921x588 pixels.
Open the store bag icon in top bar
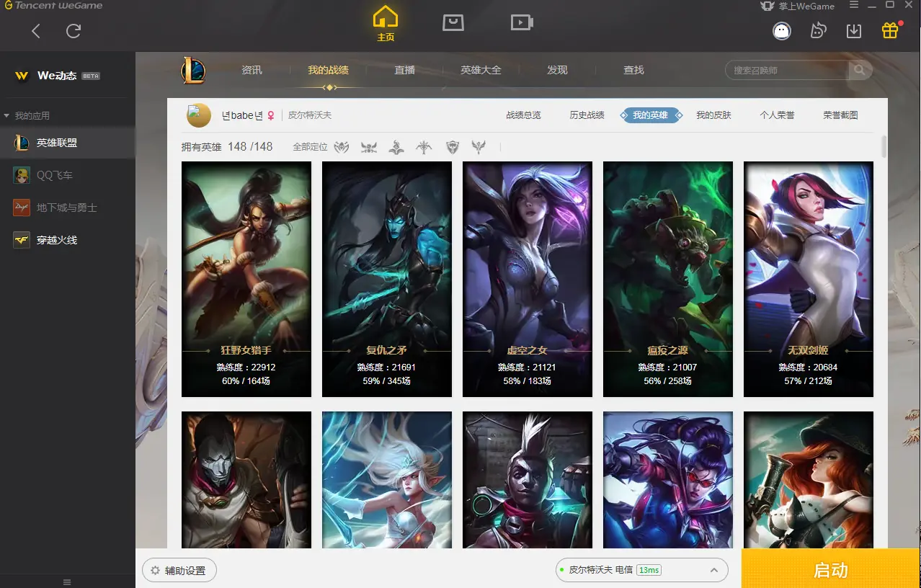point(453,23)
